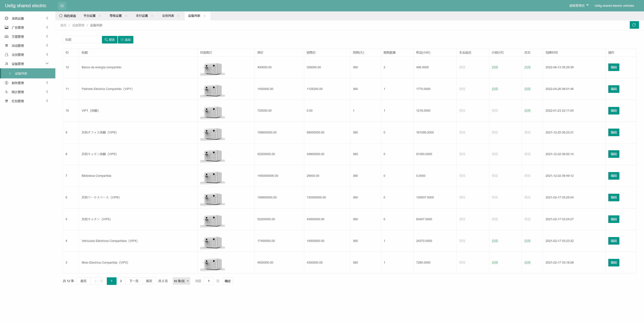Click the sidebar collapse hamburger icon
The width and height of the screenshot is (644, 322).
pos(62,6)
